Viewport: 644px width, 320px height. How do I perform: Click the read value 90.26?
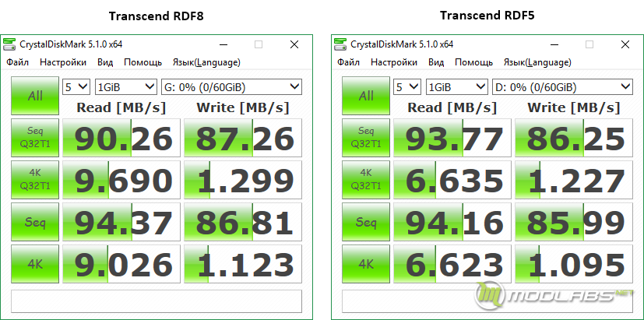tap(121, 138)
